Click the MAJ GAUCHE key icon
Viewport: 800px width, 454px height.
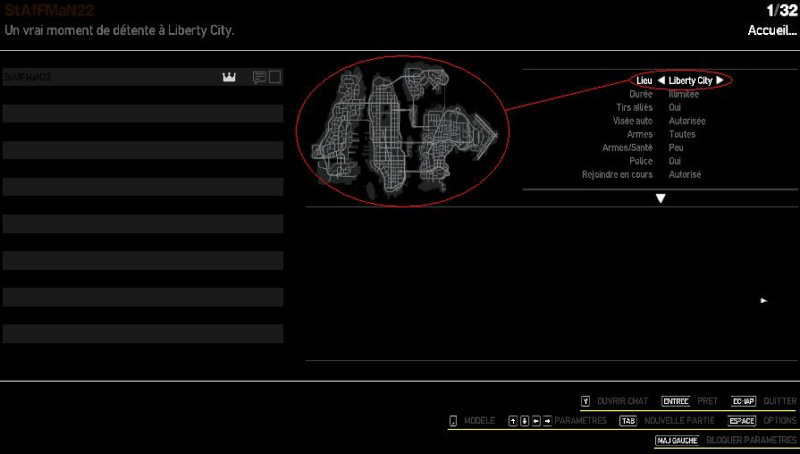(676, 440)
